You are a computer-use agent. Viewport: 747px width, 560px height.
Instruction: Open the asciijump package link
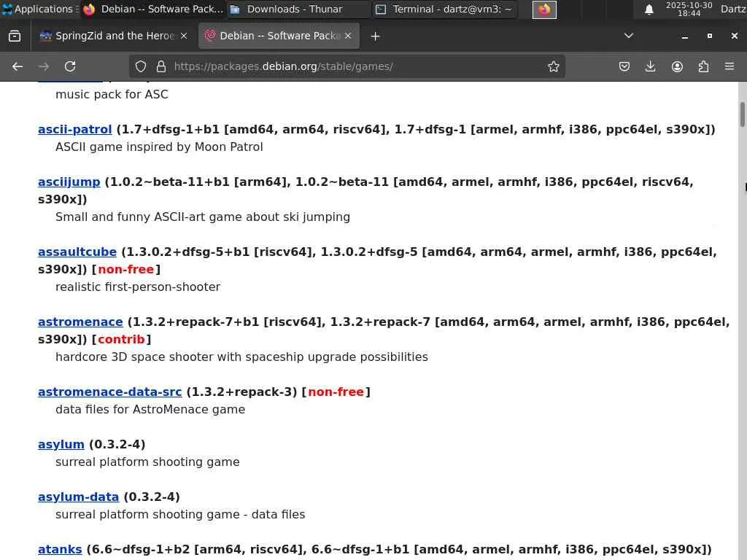(x=69, y=182)
